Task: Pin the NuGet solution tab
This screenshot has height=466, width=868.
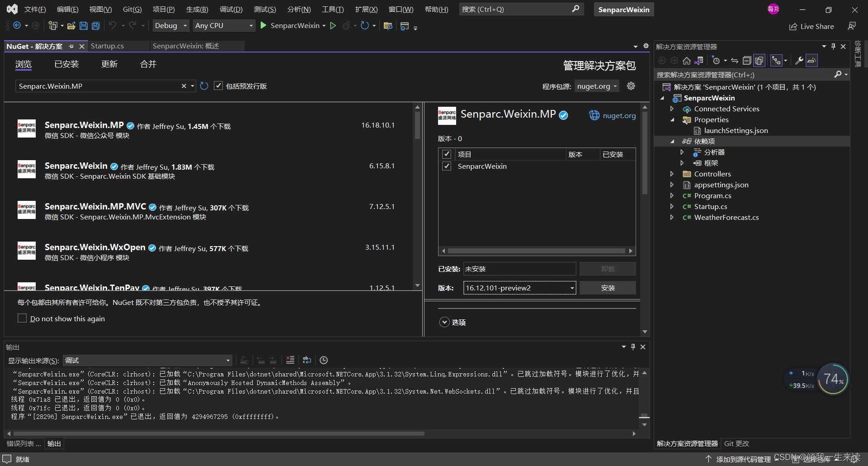Action: click(71, 46)
